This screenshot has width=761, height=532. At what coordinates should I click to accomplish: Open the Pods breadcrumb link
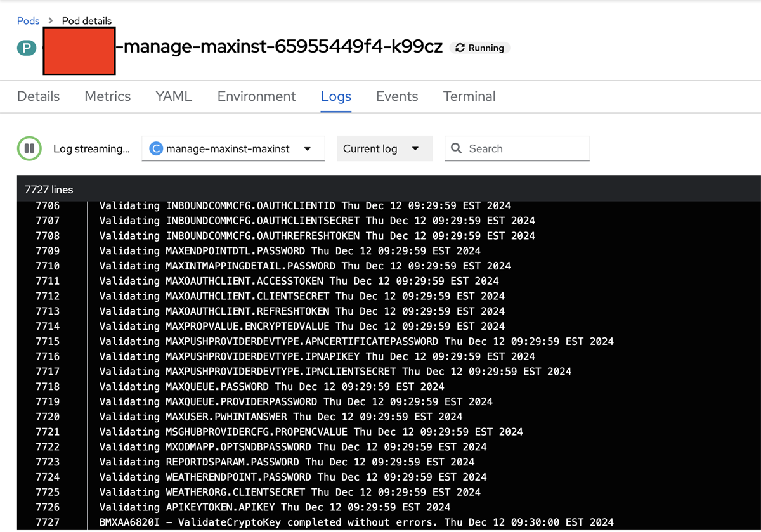tap(29, 20)
